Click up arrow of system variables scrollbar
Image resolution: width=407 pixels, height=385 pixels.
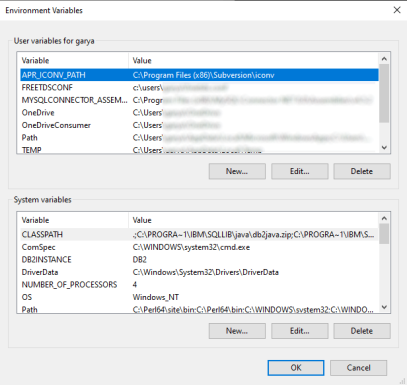click(x=384, y=219)
